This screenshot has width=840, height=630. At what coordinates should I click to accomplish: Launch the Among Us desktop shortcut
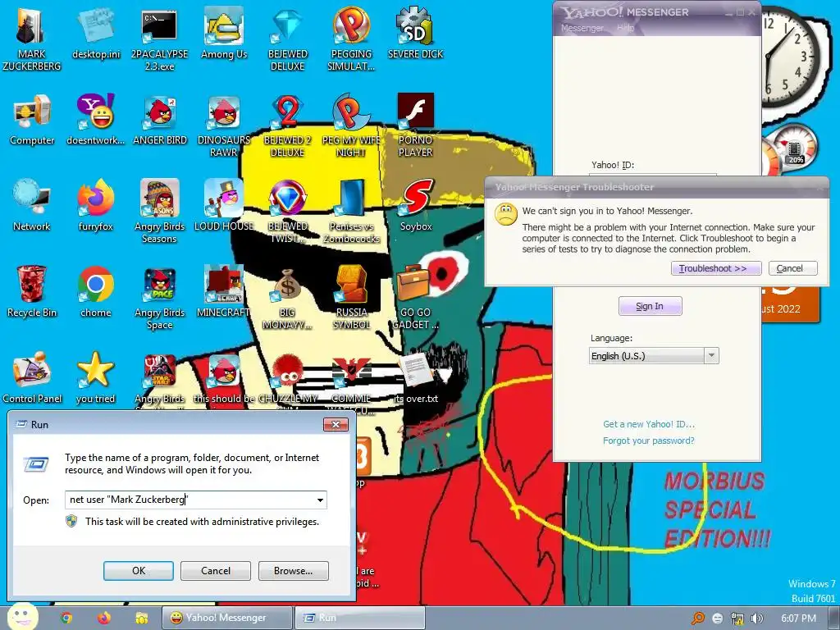coord(223,27)
